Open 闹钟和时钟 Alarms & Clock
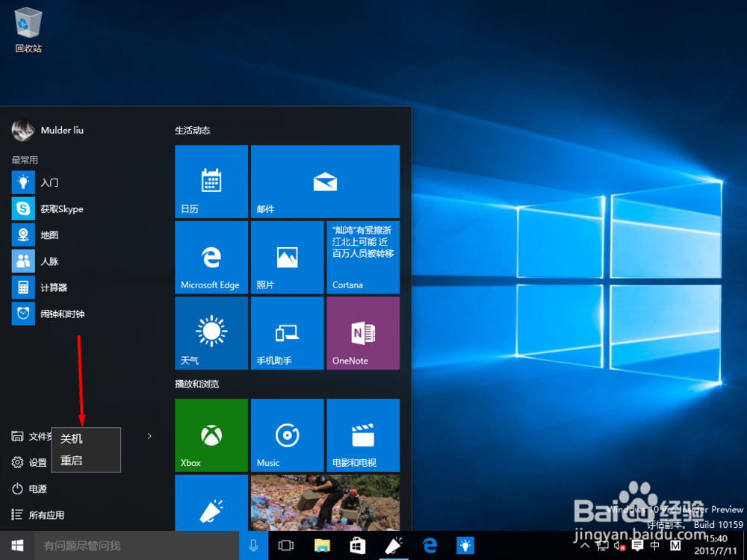The height and width of the screenshot is (560, 747). point(23,314)
